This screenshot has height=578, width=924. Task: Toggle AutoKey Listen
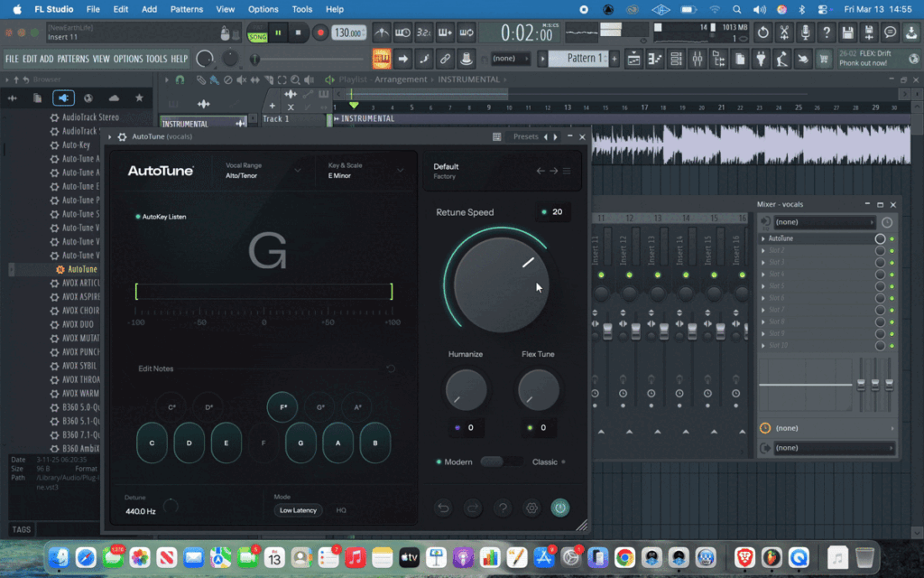pos(161,217)
